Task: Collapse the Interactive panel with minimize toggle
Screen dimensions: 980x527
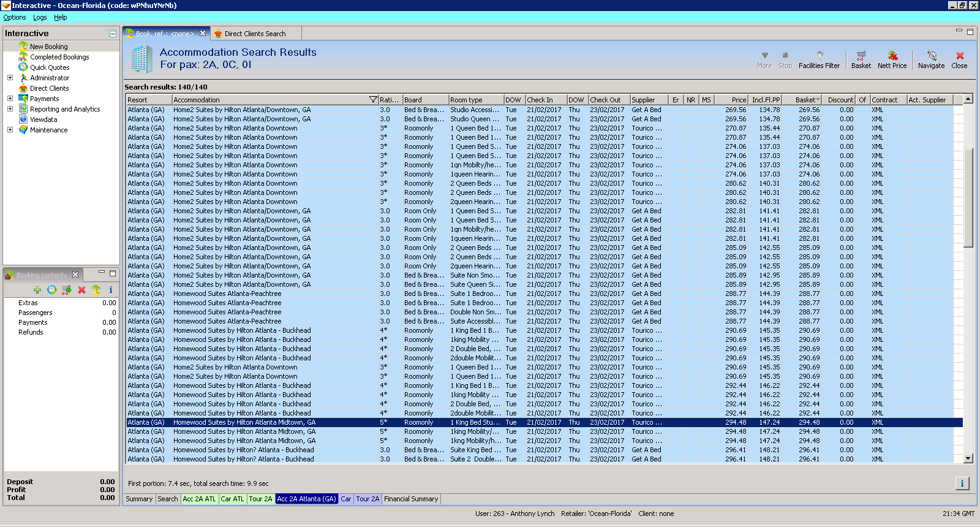Action: tap(113, 34)
